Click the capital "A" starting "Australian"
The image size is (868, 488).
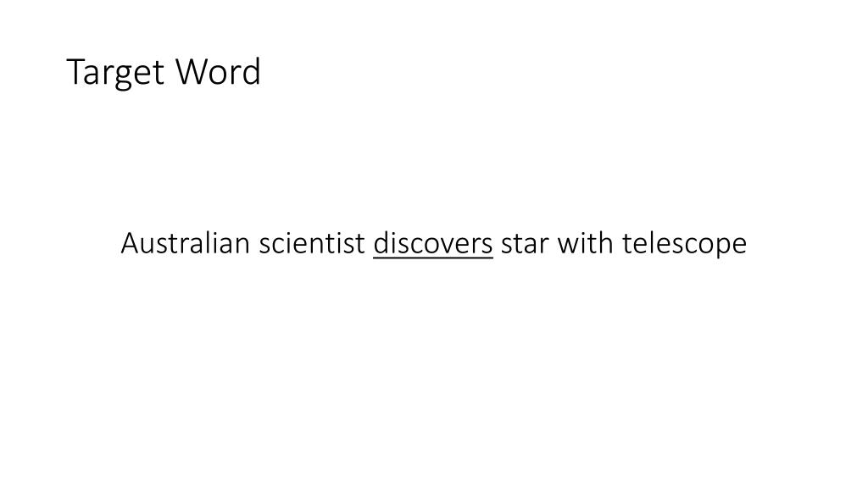point(129,243)
